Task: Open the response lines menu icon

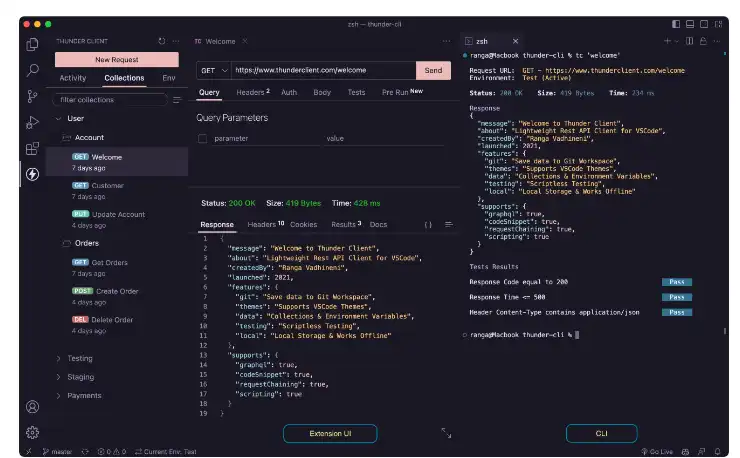Action: (x=449, y=225)
